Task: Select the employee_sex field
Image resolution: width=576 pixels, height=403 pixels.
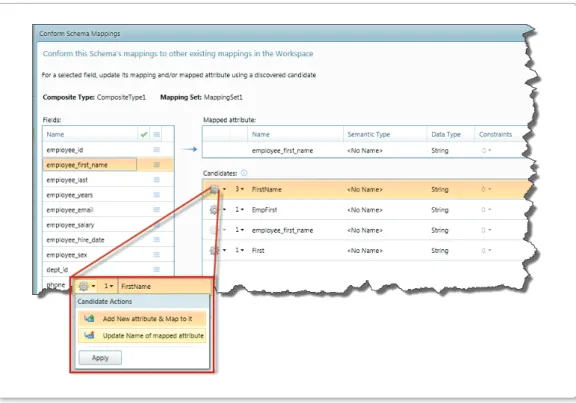Action: point(66,255)
